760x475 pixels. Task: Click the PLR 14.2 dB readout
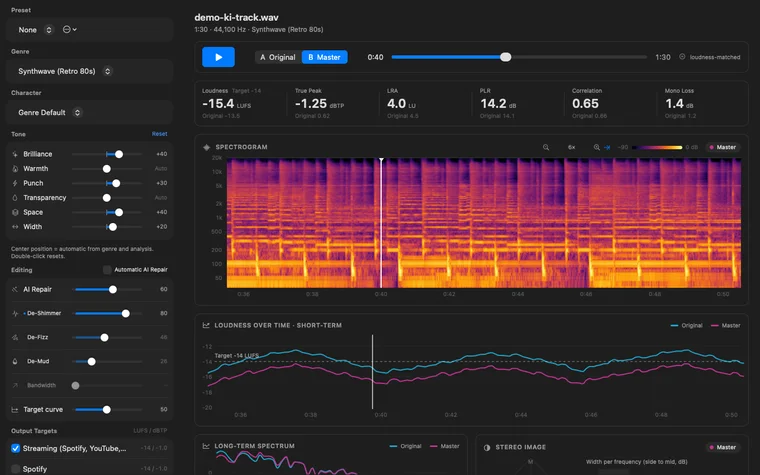click(498, 104)
